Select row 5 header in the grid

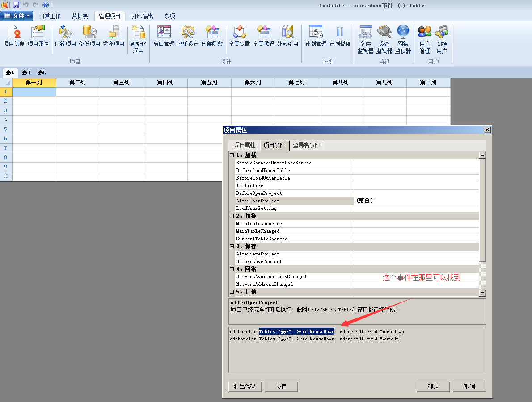pyautogui.click(x=6, y=129)
